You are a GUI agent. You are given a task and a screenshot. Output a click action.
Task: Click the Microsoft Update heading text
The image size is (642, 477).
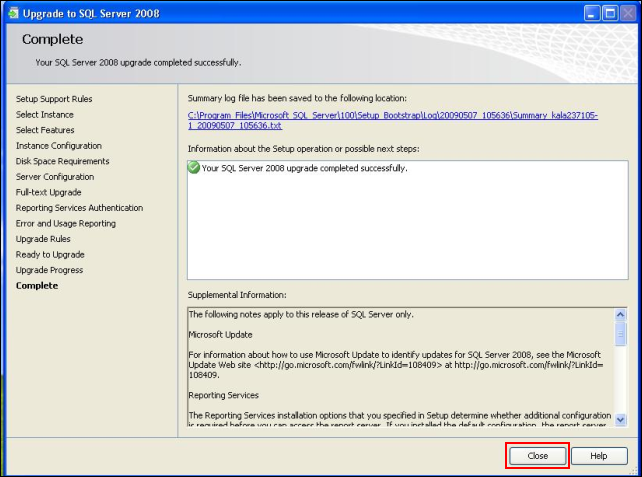click(x=220, y=335)
